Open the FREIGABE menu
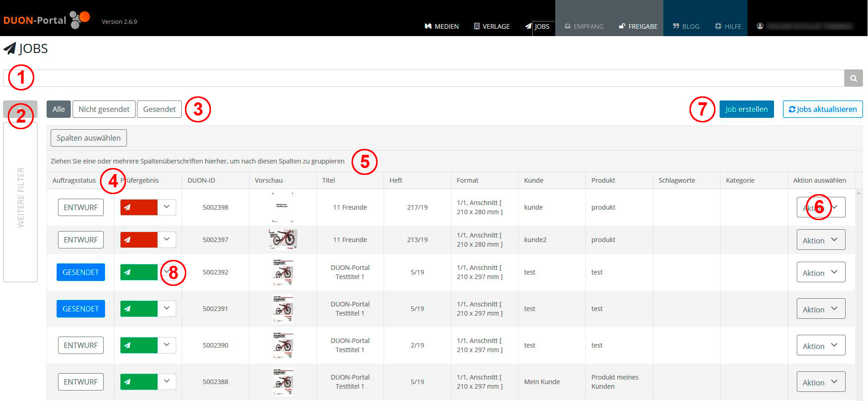The width and height of the screenshot is (868, 401). [x=638, y=26]
